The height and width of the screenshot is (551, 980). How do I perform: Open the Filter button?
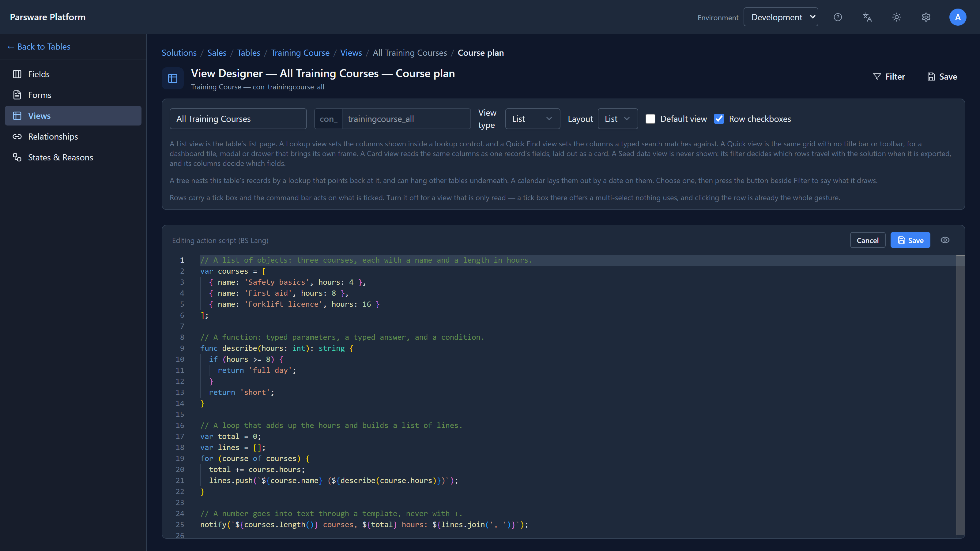pyautogui.click(x=889, y=77)
